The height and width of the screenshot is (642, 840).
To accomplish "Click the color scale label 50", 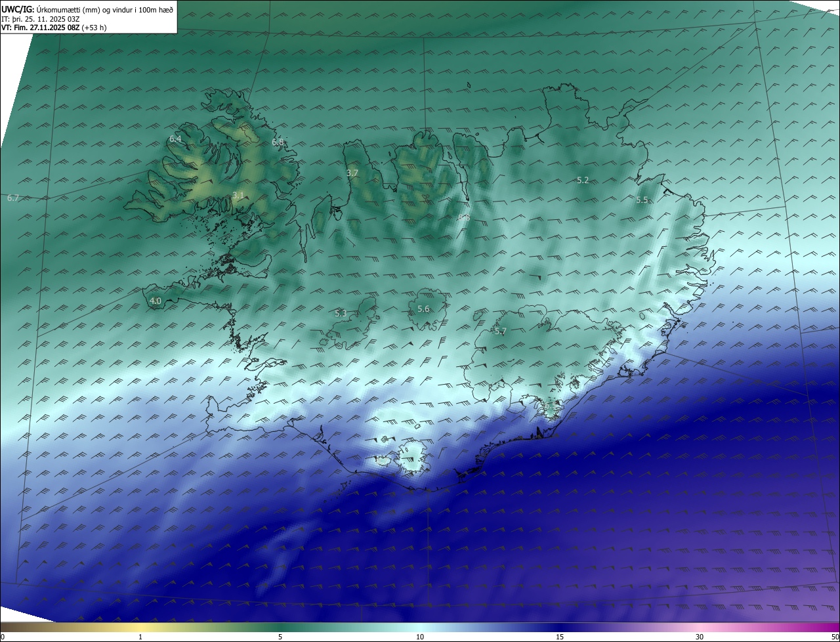I will 835,637.
